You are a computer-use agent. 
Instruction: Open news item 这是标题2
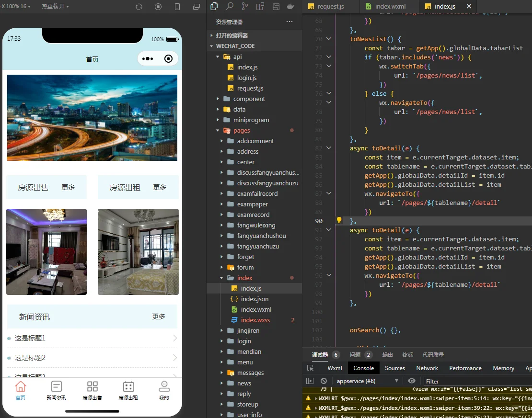[93, 358]
